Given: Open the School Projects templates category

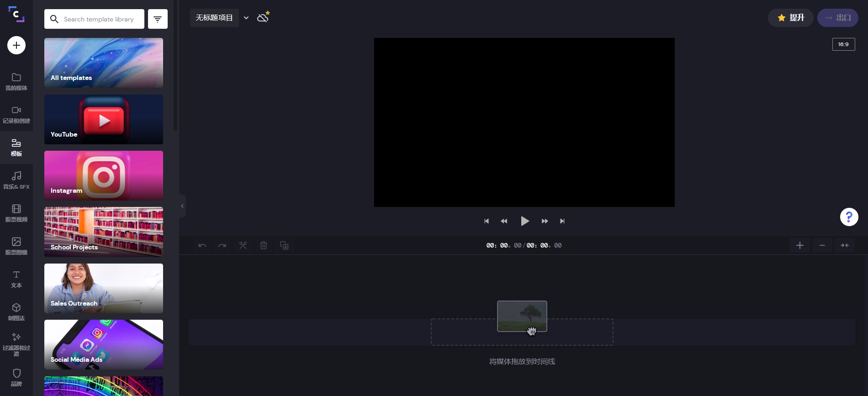Looking at the screenshot, I should coord(104,232).
